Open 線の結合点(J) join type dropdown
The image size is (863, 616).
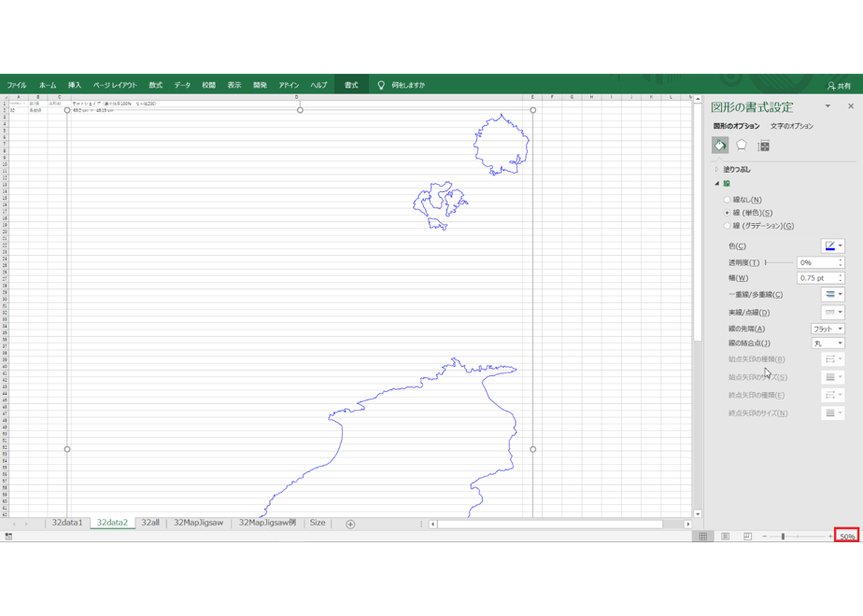point(828,343)
